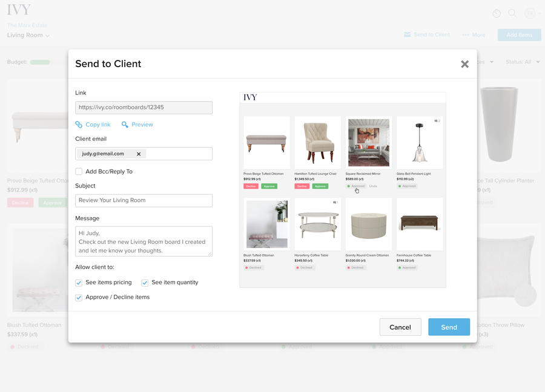545x392 pixels.
Task: Open the background Status: All dropdown
Action: (x=523, y=62)
